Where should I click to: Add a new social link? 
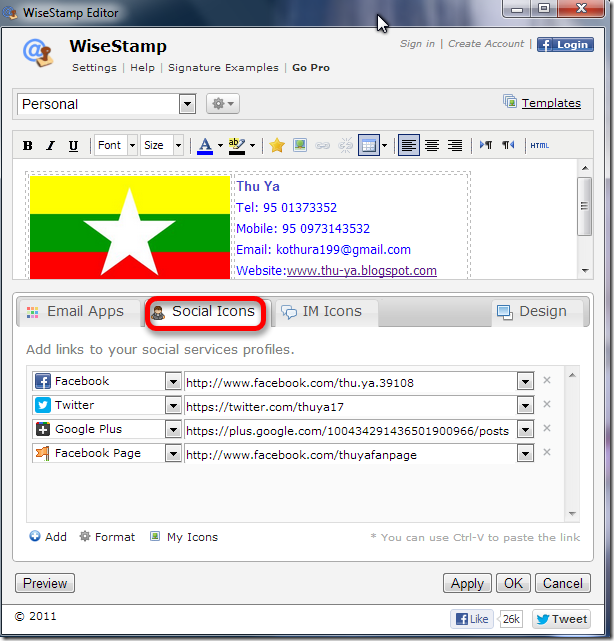tap(48, 537)
